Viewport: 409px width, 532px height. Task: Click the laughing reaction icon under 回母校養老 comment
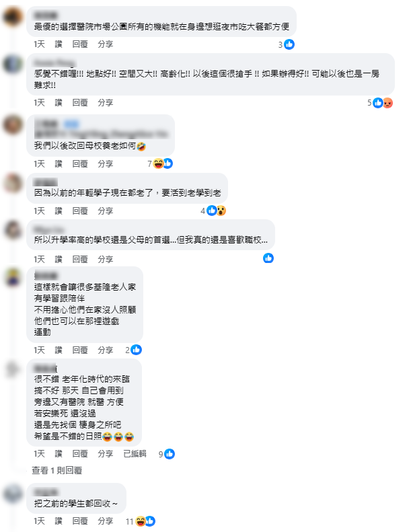pyautogui.click(x=158, y=163)
